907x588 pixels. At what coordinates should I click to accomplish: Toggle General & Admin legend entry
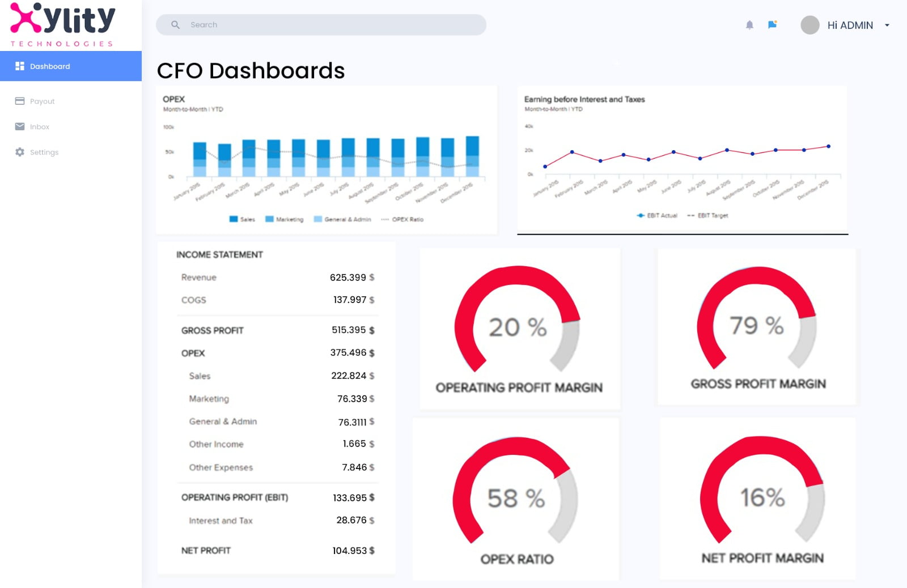coord(342,219)
